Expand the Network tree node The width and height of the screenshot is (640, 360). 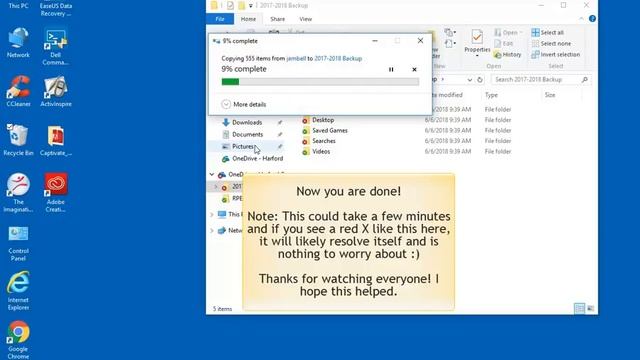coord(211,231)
